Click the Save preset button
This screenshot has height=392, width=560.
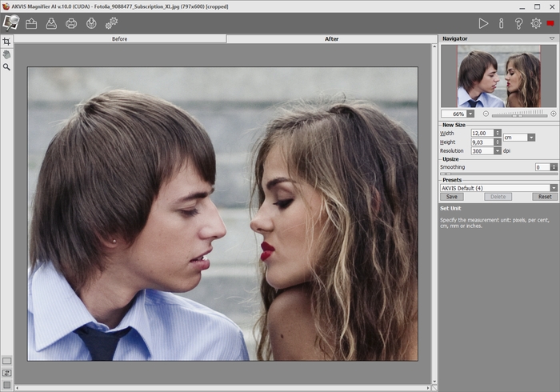coord(452,197)
